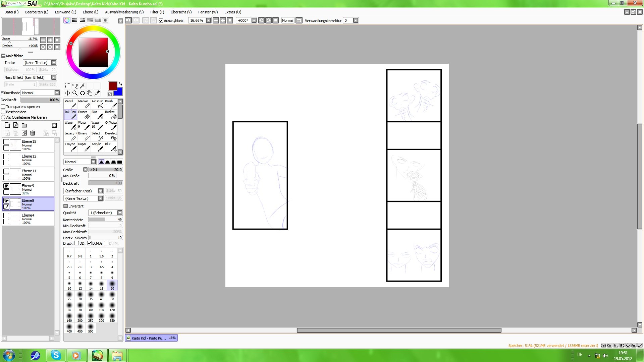This screenshot has width=644, height=362.
Task: Enable the Beschneiden checkbox
Action: click(3, 112)
